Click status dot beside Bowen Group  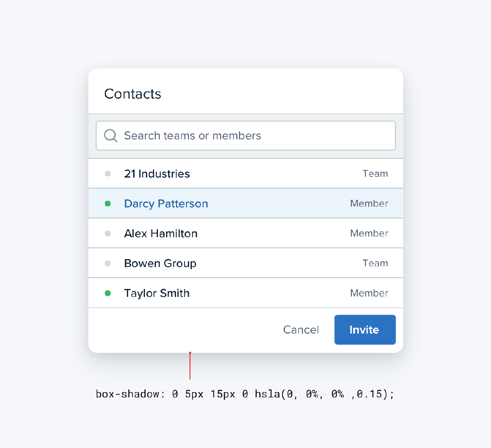pos(108,263)
